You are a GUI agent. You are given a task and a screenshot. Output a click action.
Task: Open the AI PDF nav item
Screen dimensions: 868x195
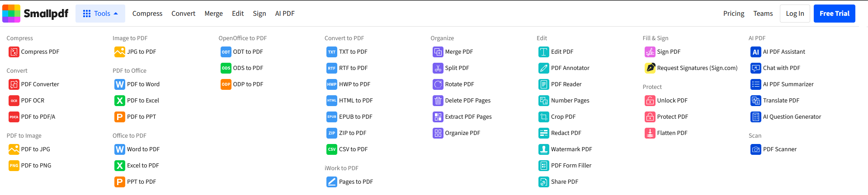click(285, 14)
